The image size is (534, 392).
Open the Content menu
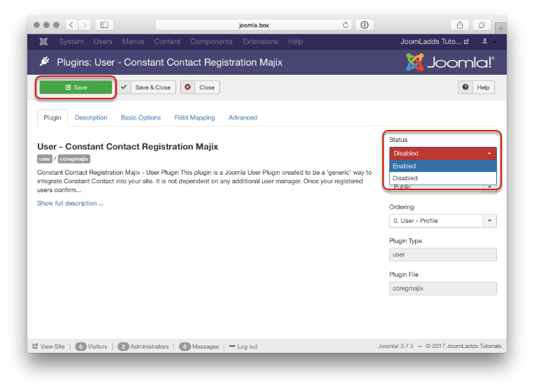(x=167, y=41)
